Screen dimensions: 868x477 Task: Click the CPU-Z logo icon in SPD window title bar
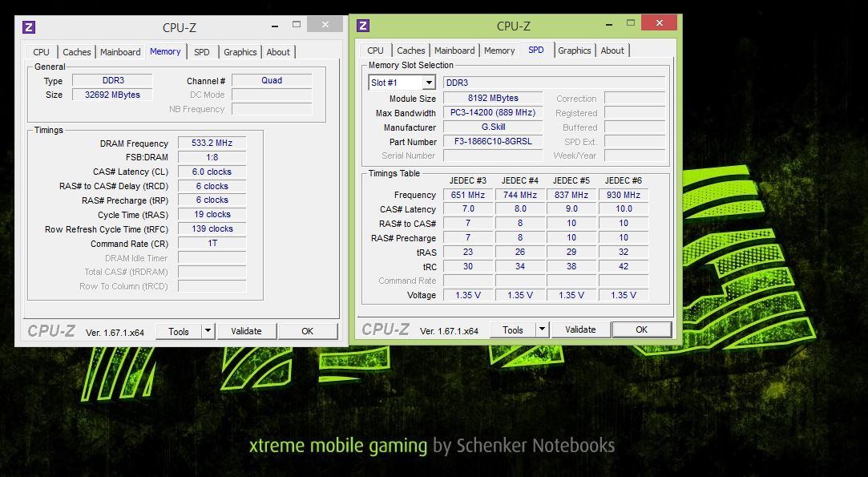pos(363,26)
